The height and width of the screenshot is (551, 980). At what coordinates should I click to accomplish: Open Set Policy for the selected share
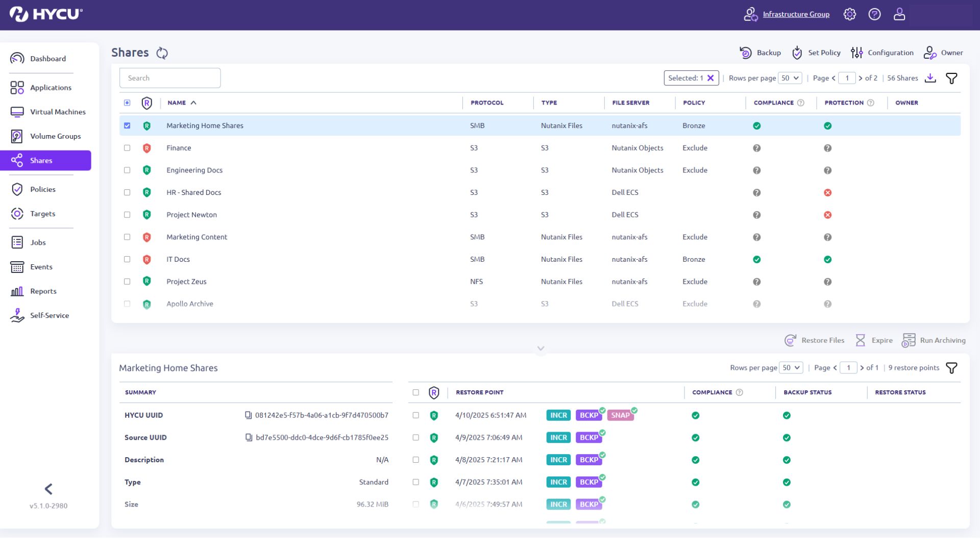(x=797, y=53)
